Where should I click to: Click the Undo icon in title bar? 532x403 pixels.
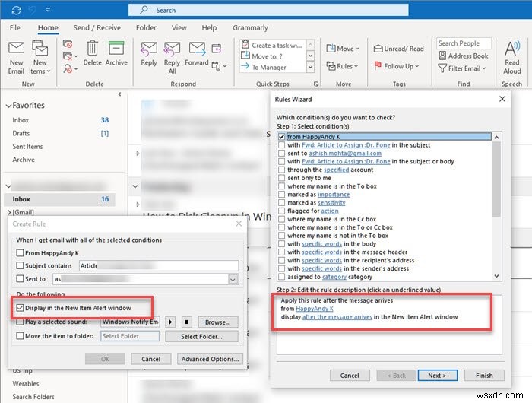(x=33, y=11)
